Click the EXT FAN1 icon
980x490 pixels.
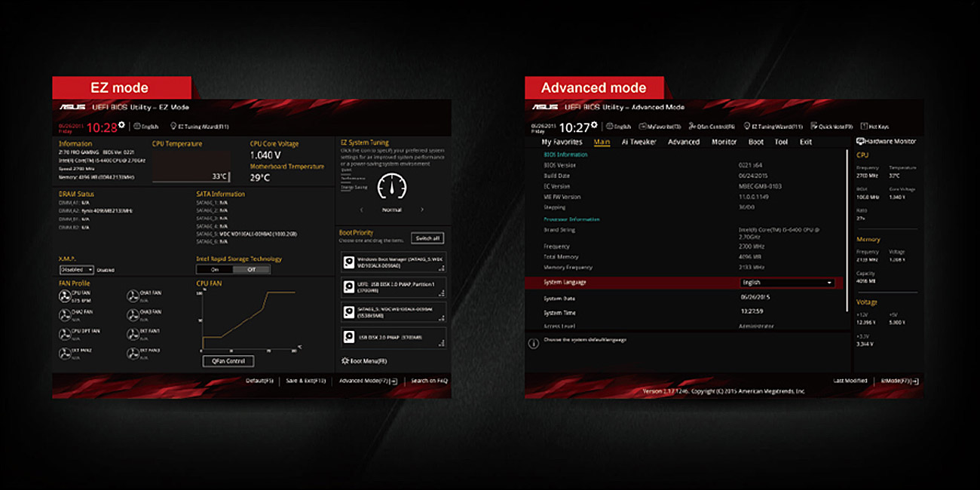[x=133, y=334]
